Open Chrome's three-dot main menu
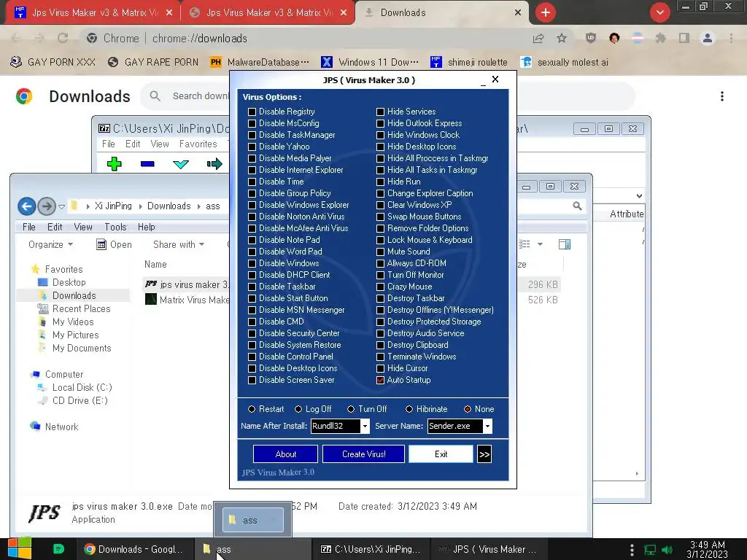The height and width of the screenshot is (560, 747). coord(731,38)
